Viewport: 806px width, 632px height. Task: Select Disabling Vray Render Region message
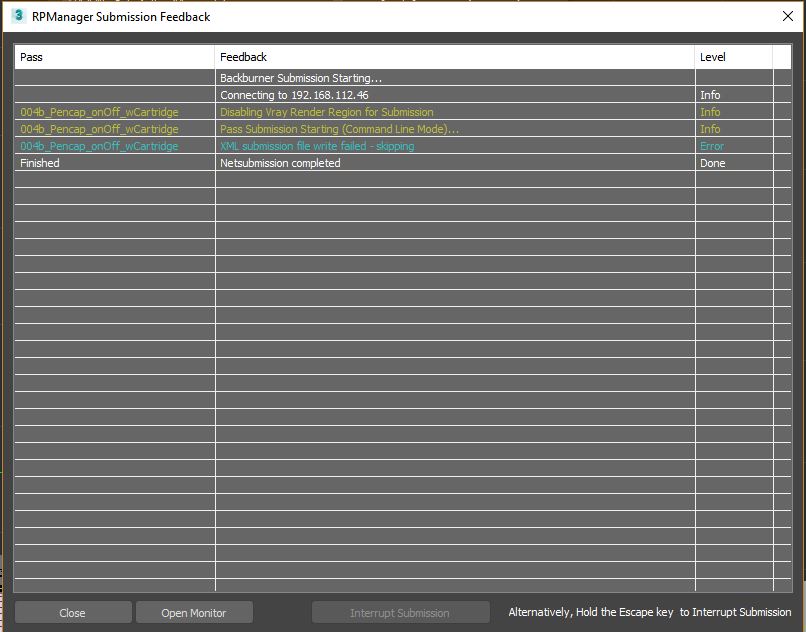[326, 112]
